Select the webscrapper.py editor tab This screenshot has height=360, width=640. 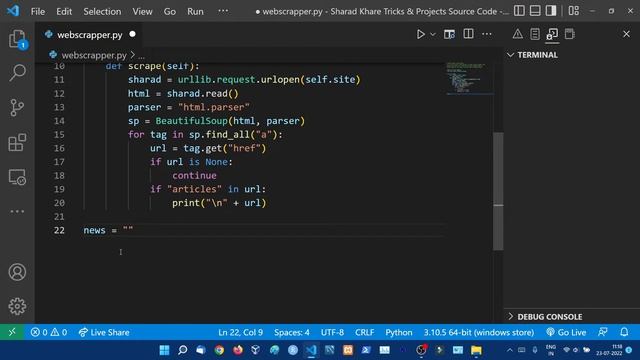point(89,35)
